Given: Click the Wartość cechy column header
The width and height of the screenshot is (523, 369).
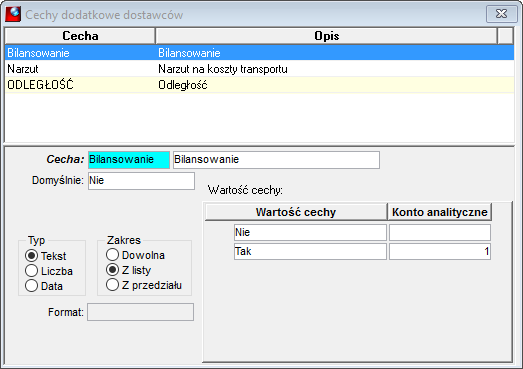Looking at the screenshot, I should (x=296, y=212).
